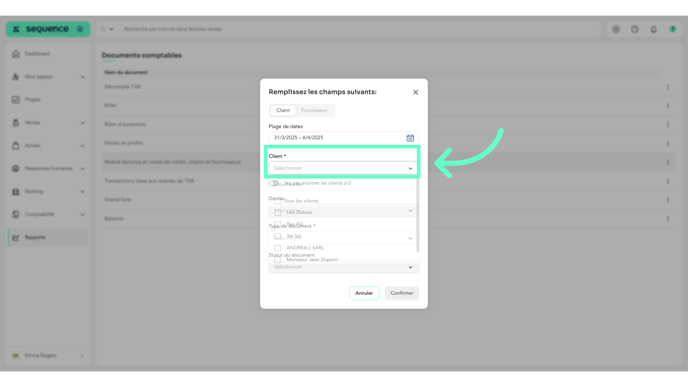
Task: Click the Projets checkmark icon
Action: (x=16, y=100)
